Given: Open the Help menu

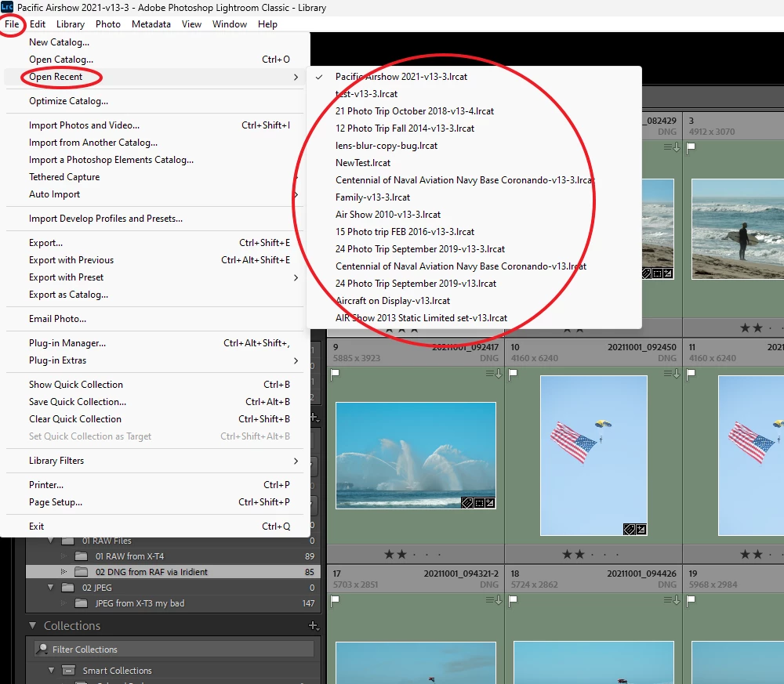Looking at the screenshot, I should pos(267,24).
